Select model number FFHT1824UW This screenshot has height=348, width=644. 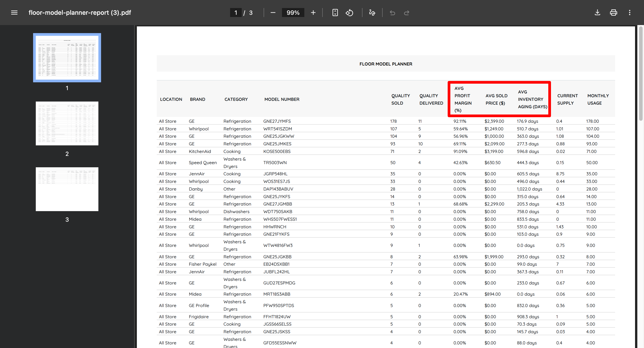[x=277, y=317]
